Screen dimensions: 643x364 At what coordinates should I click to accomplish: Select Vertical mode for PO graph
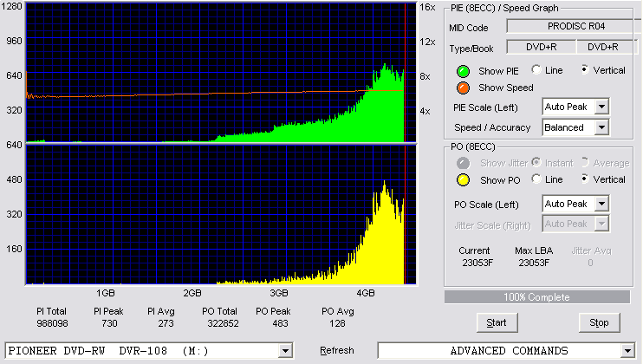(585, 179)
